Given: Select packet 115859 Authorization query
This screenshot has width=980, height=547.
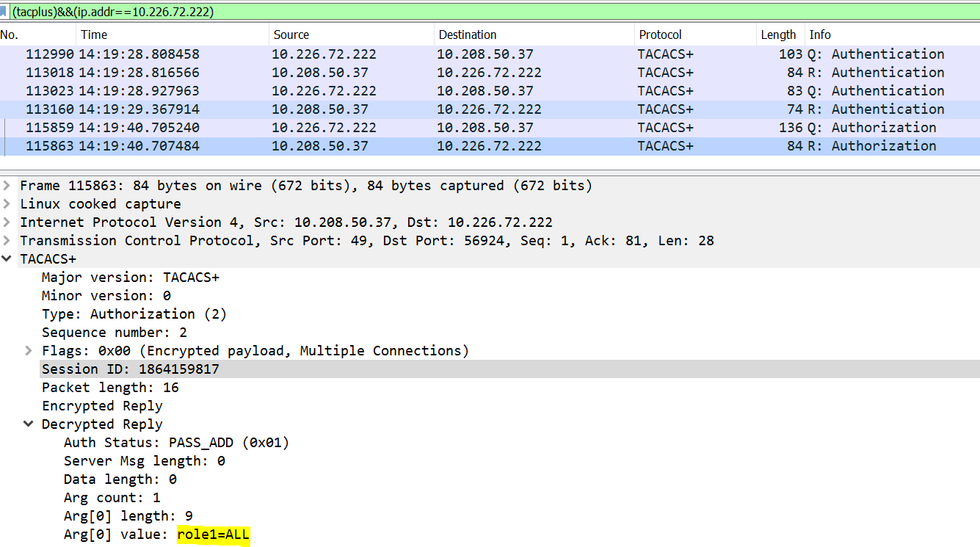Looking at the screenshot, I should [x=490, y=128].
